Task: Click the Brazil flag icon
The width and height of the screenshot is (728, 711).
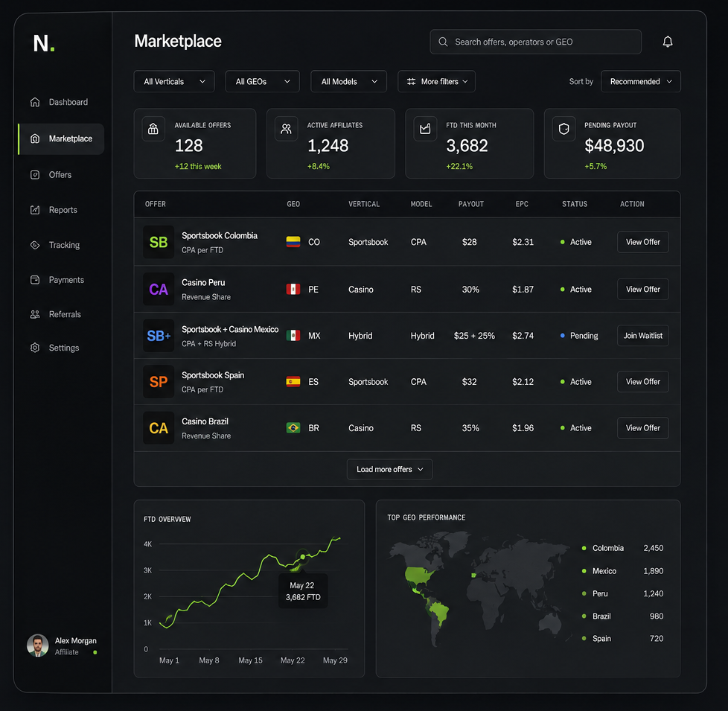Action: tap(293, 428)
